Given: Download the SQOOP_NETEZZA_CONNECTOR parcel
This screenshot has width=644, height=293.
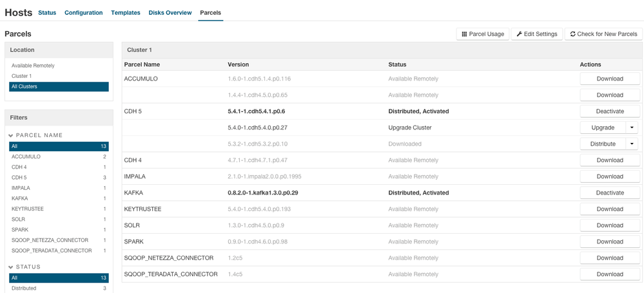Looking at the screenshot, I should [x=610, y=258].
